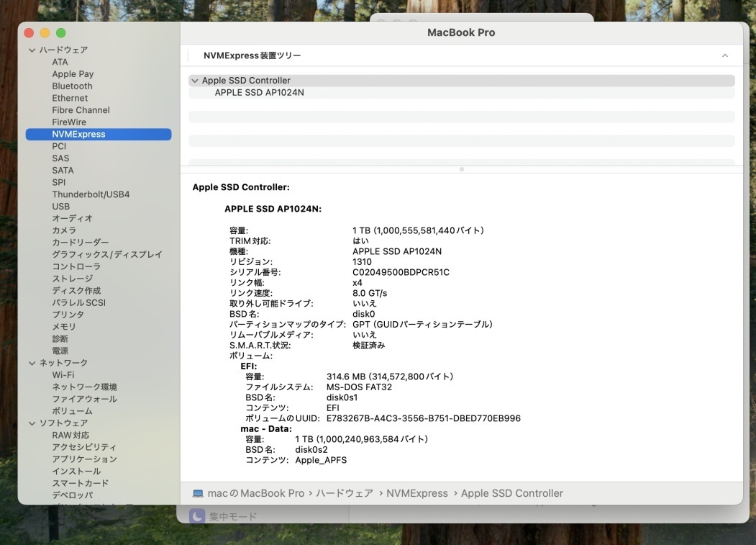Select ストレージ in the hardware list

coord(72,279)
